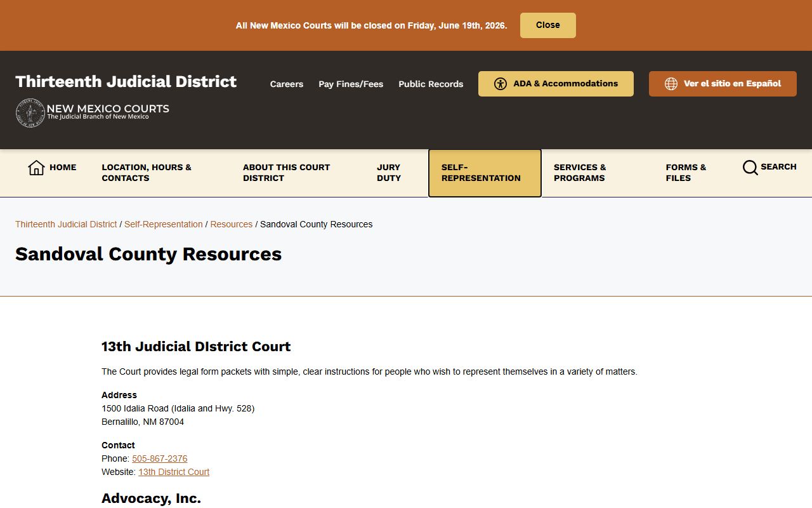Image resolution: width=812 pixels, height=508 pixels.
Task: Click the globe language icon
Action: (x=671, y=84)
